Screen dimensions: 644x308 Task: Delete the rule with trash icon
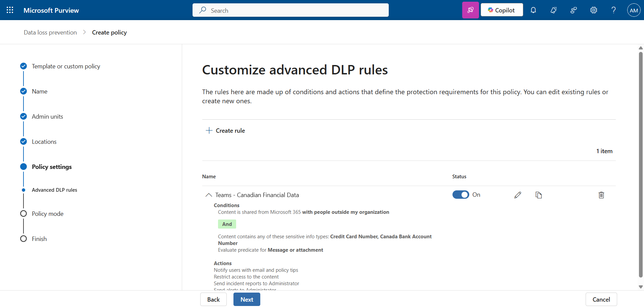click(601, 195)
